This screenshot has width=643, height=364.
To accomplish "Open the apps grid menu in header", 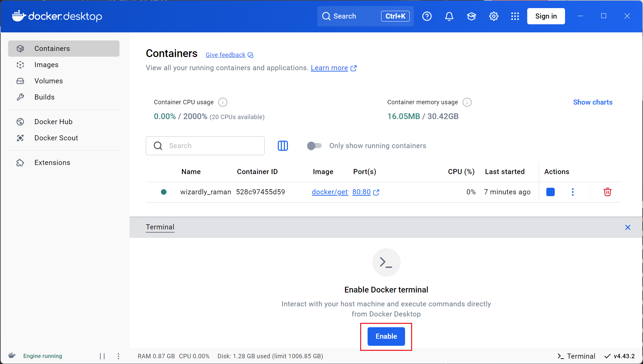I will 514,16.
